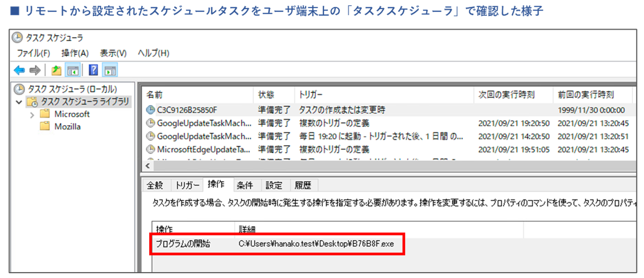Collapse the タスク スケジューラ ライブラリ node

(19, 102)
